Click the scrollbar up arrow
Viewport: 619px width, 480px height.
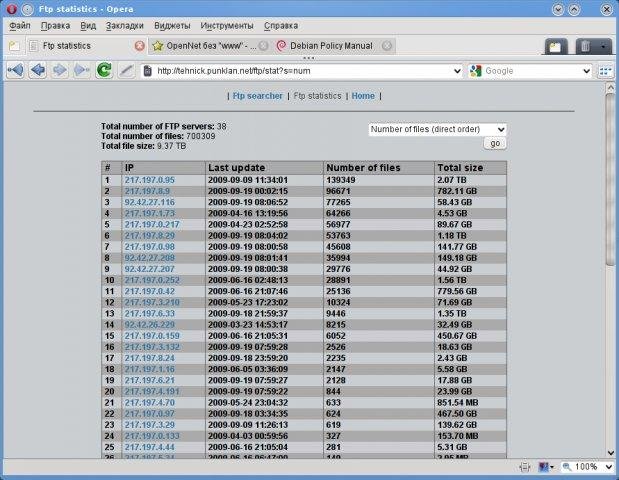click(x=610, y=87)
